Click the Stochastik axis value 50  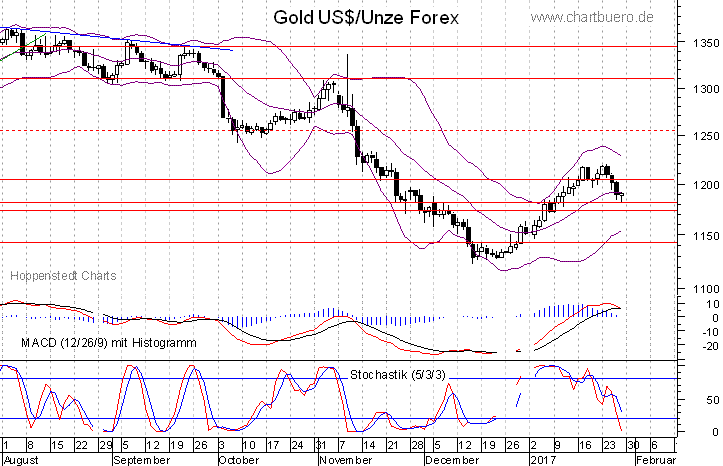tap(713, 400)
